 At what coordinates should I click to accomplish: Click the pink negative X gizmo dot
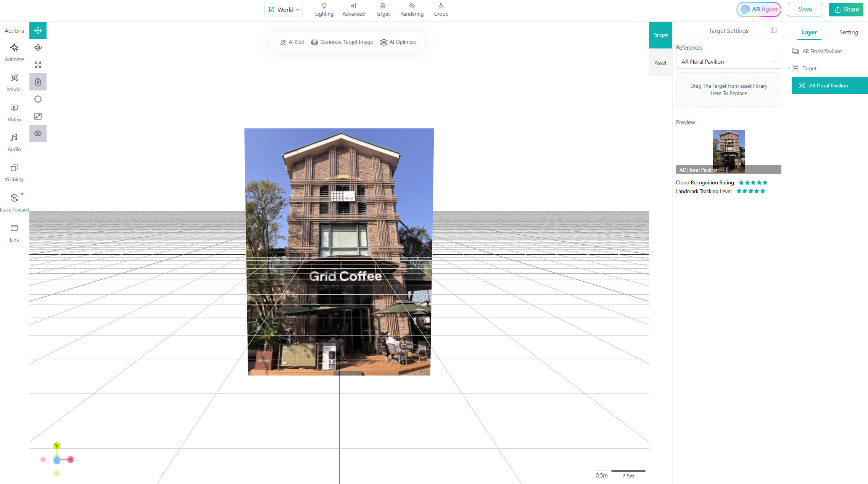(x=43, y=460)
